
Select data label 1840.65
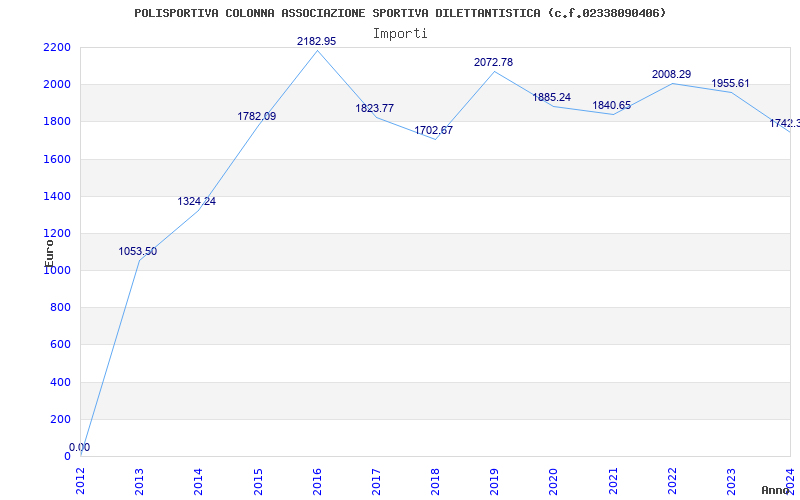coord(611,106)
